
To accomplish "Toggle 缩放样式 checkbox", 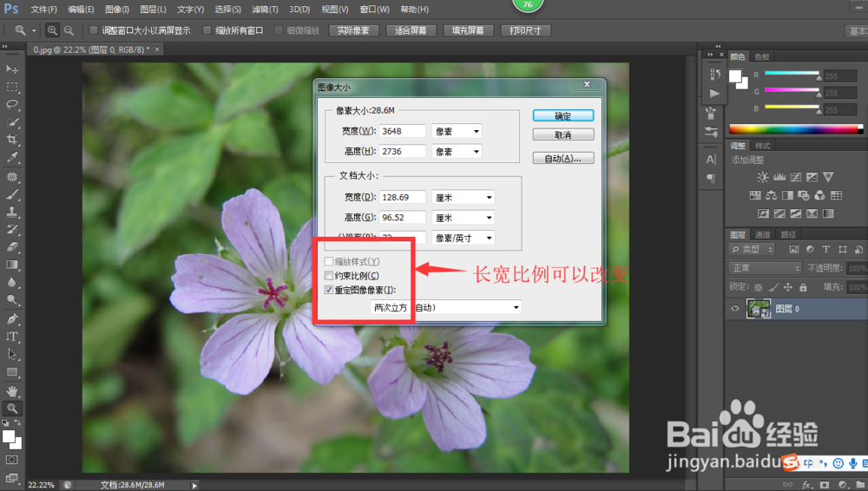I will pos(329,261).
